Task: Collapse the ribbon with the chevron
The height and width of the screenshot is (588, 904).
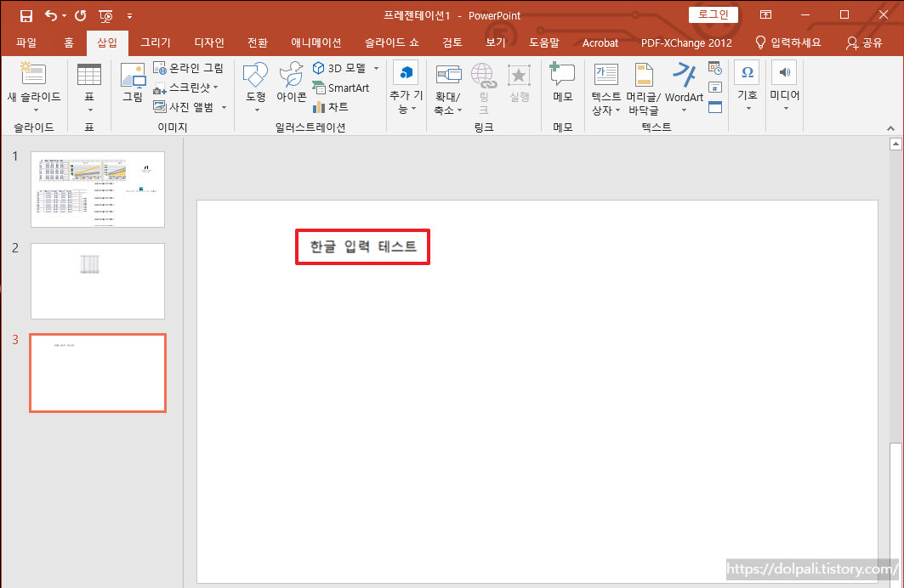Action: click(890, 127)
